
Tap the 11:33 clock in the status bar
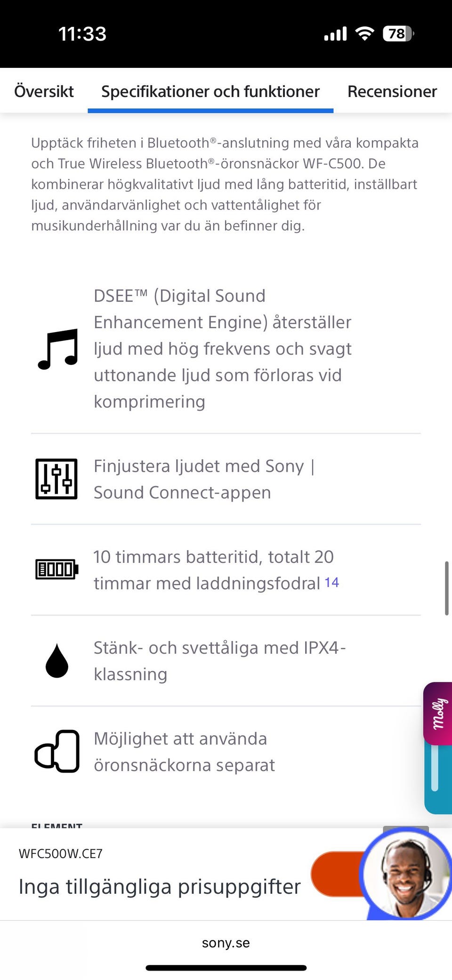[82, 34]
